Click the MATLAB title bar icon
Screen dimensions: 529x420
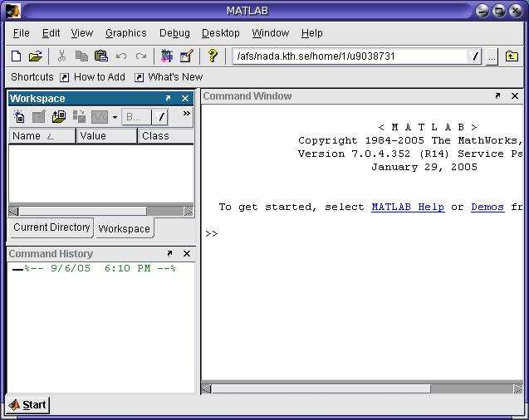coord(12,11)
